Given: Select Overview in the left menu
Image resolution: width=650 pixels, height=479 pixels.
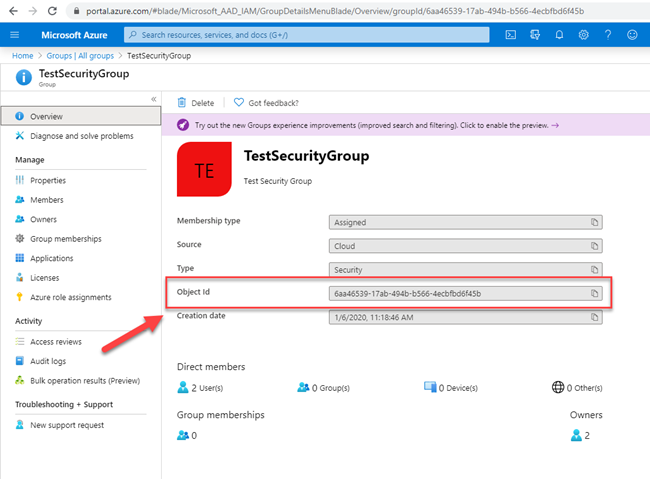Looking at the screenshot, I should click(81, 116).
